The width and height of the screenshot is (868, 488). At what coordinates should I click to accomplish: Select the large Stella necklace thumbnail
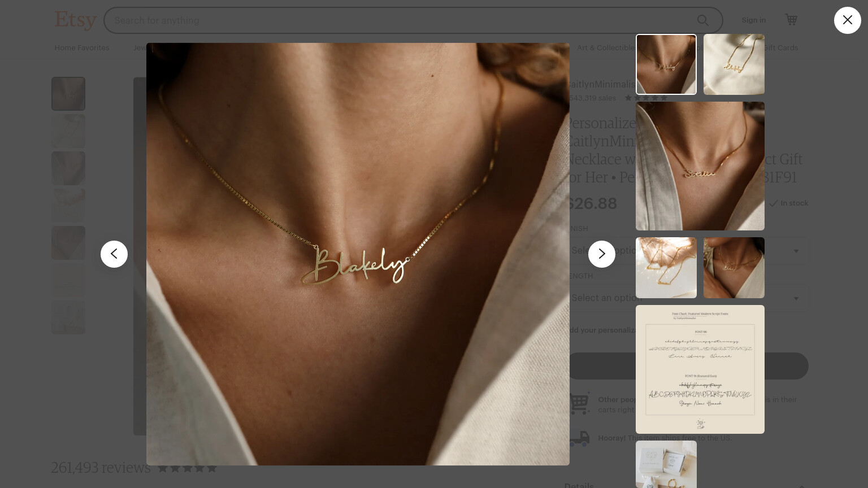click(700, 166)
